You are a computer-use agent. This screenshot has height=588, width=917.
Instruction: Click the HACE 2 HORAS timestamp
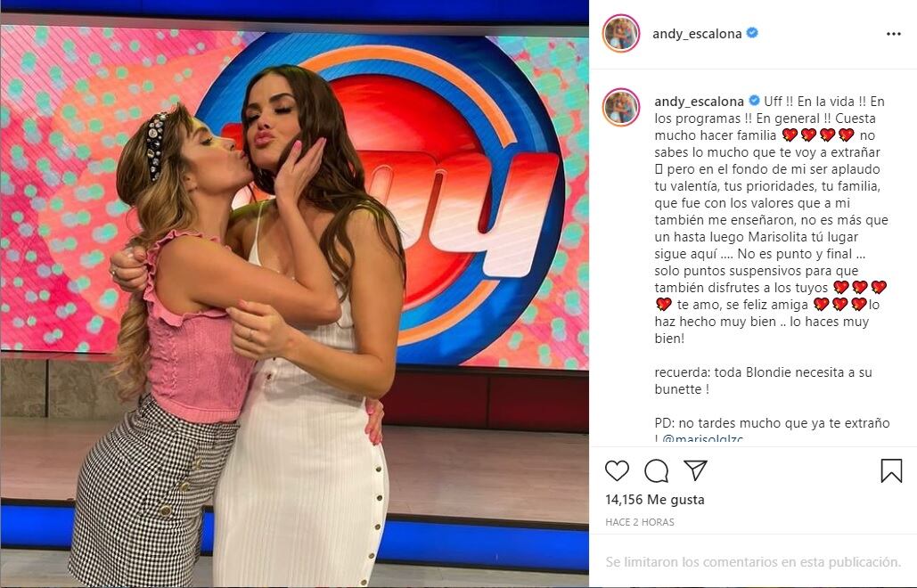pyautogui.click(x=640, y=522)
